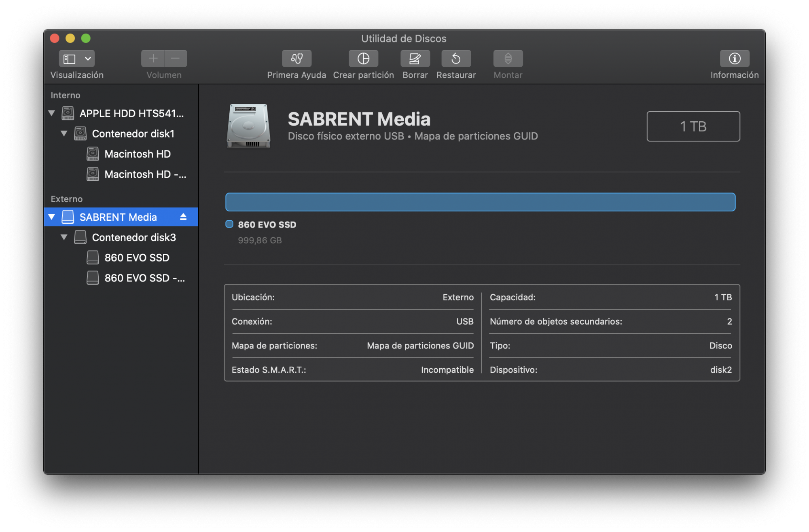This screenshot has height=532, width=809.
Task: Select Contenedor disk3 in the sidebar
Action: coord(133,237)
